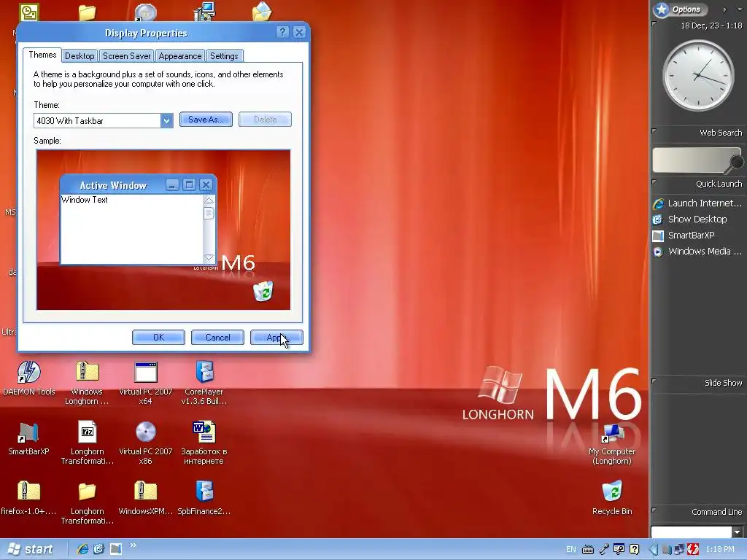Click Cancel in Display Properties
The width and height of the screenshot is (747, 560).
point(217,337)
